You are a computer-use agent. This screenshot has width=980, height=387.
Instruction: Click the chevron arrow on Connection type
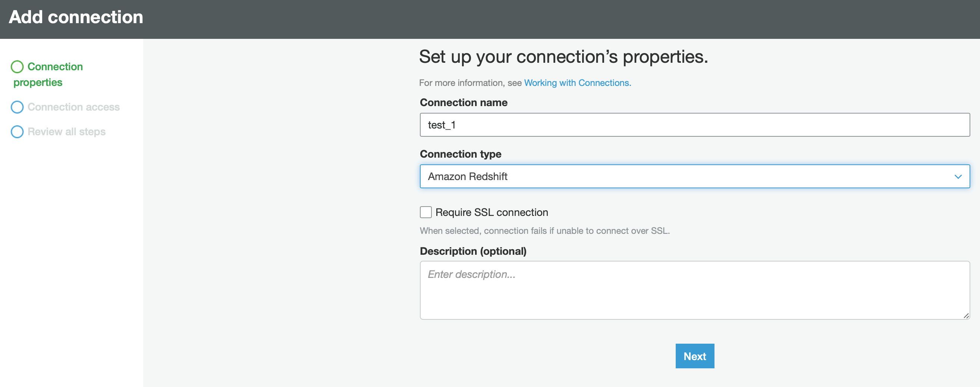tap(958, 177)
